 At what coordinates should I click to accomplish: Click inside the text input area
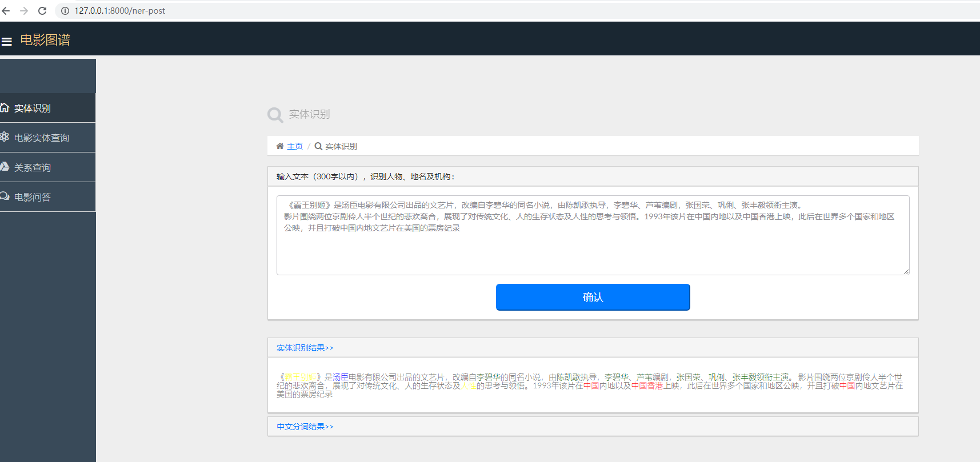click(593, 235)
